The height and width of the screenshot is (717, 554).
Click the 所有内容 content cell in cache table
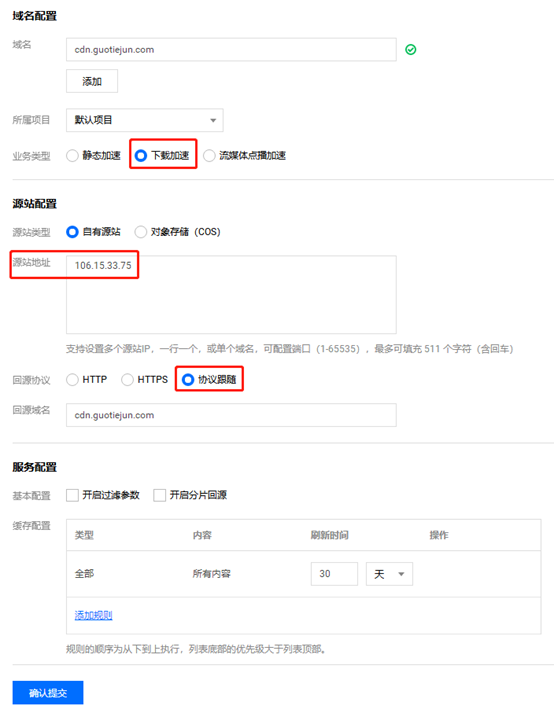pyautogui.click(x=211, y=574)
